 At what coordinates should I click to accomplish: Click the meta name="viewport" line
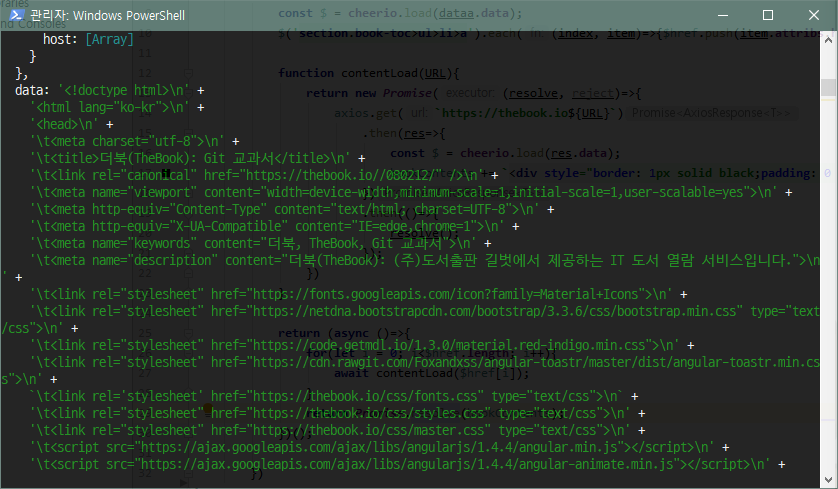[411, 192]
